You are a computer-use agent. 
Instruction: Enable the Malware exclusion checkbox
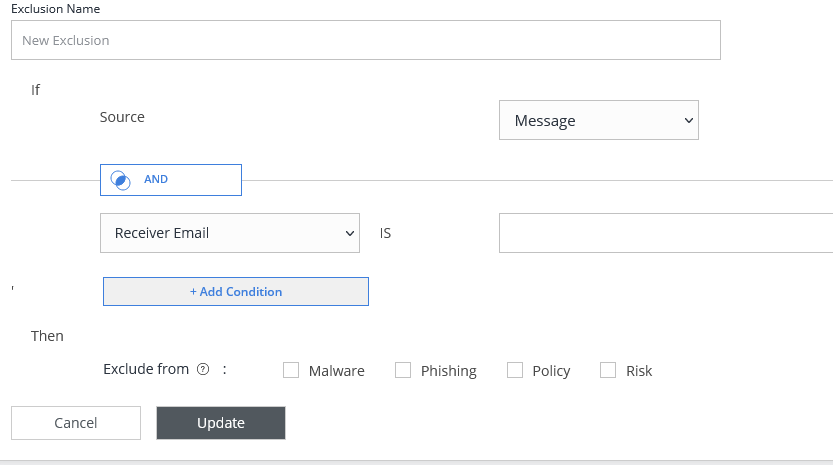coord(291,370)
